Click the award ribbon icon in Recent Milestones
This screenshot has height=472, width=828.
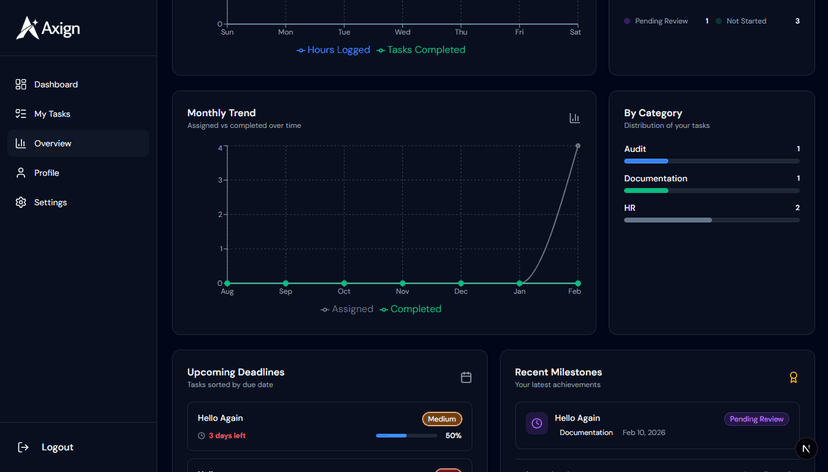(x=793, y=377)
